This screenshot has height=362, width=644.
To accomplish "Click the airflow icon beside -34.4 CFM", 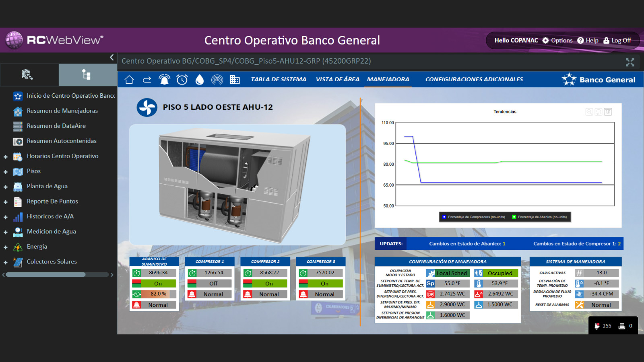I will (580, 294).
